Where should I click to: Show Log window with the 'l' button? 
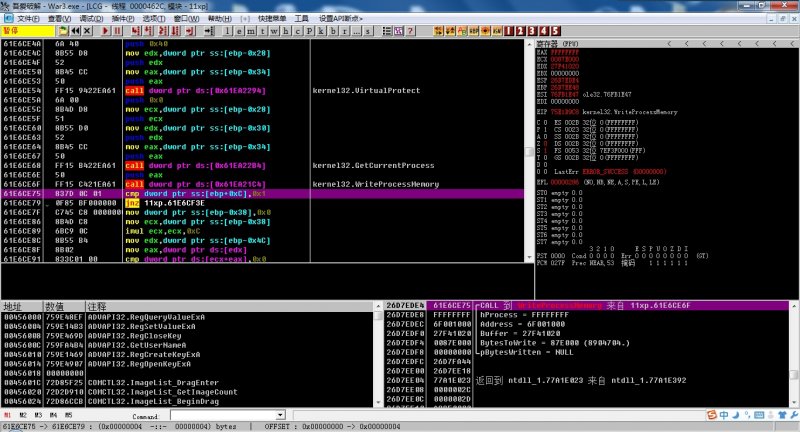pos(228,31)
